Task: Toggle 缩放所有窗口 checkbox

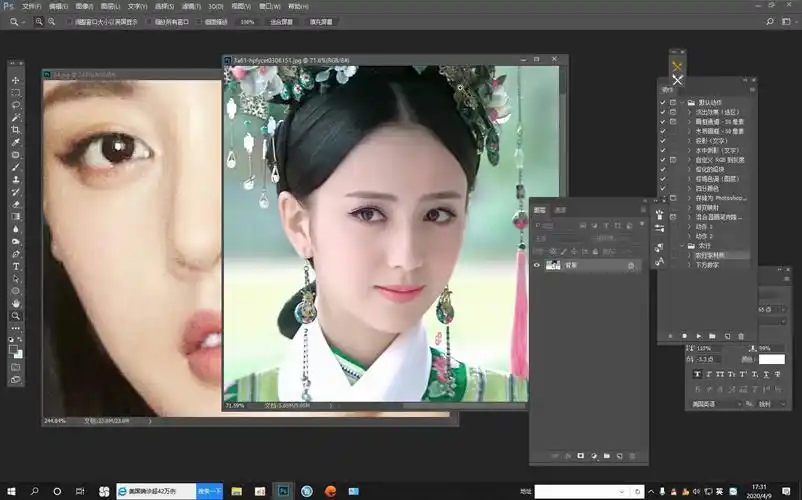Action: point(149,22)
